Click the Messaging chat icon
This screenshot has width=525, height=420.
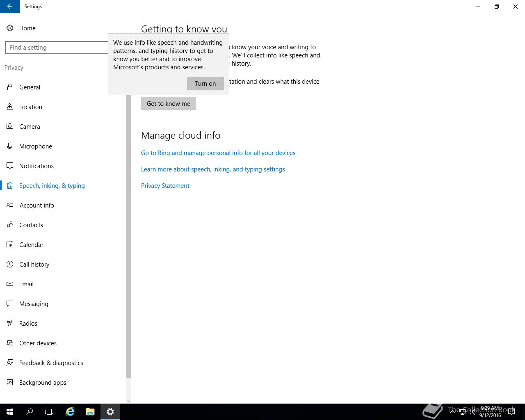(10, 304)
